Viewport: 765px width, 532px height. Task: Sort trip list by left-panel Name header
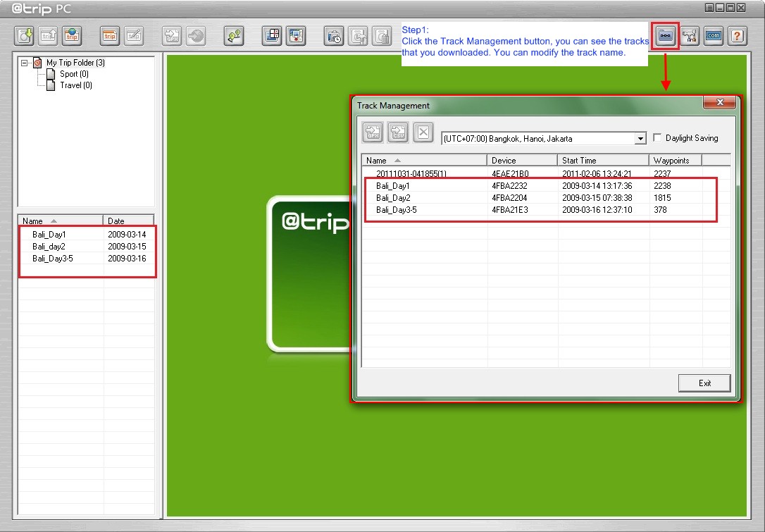pyautogui.click(x=61, y=221)
